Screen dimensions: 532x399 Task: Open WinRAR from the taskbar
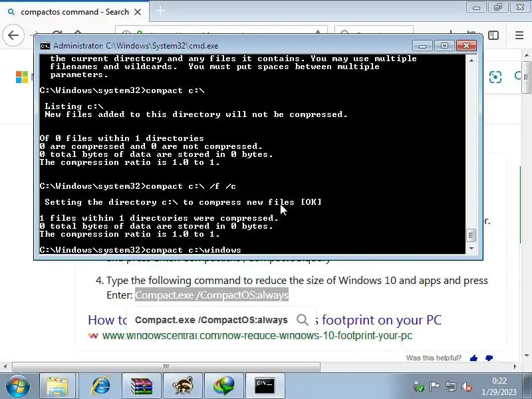point(142,386)
